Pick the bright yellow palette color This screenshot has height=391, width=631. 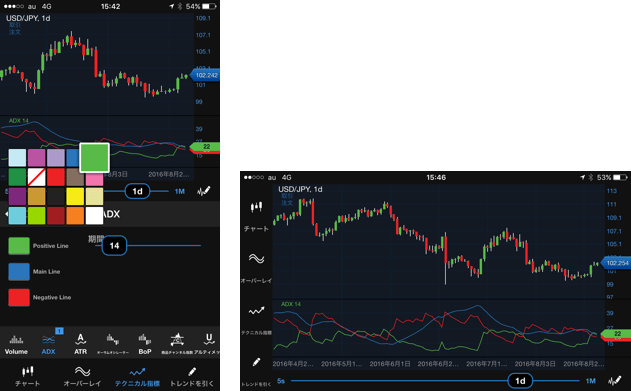coord(75,196)
